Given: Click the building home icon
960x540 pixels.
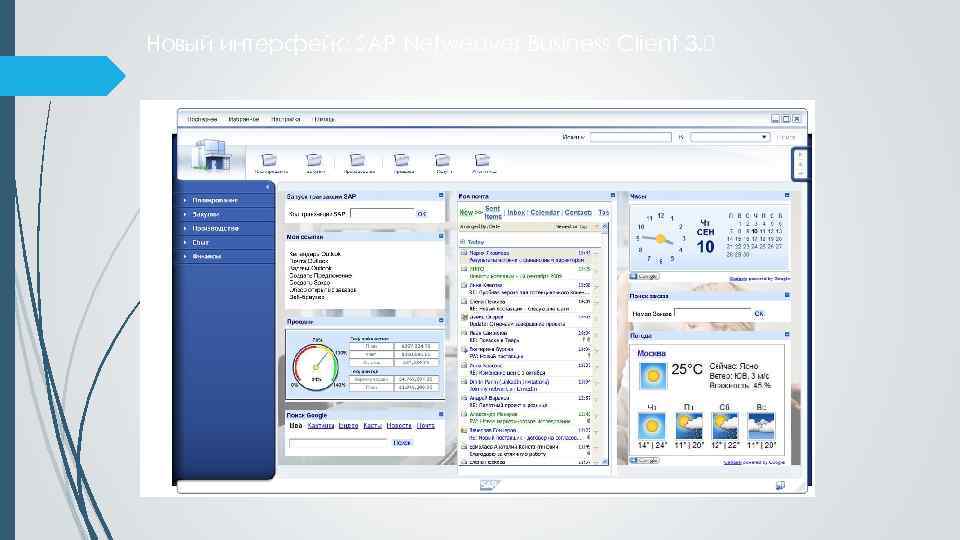Looking at the screenshot, I should click(211, 156).
